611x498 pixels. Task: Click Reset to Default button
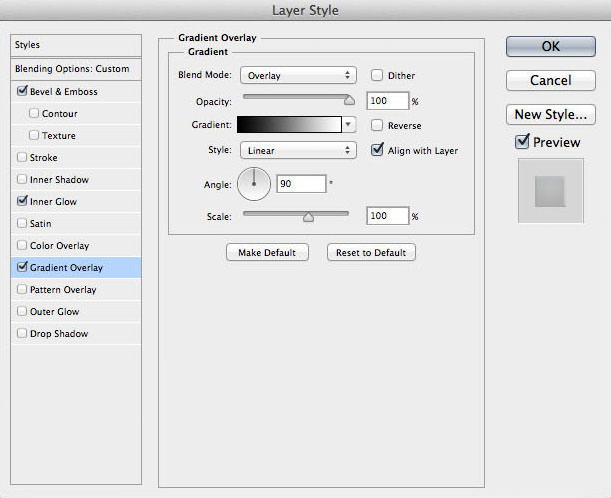point(371,253)
